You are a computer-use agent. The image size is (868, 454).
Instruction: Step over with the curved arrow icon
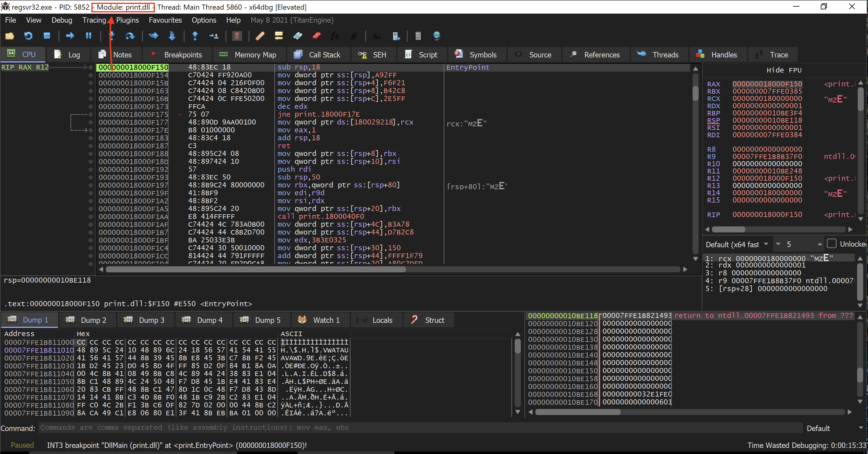click(x=130, y=36)
